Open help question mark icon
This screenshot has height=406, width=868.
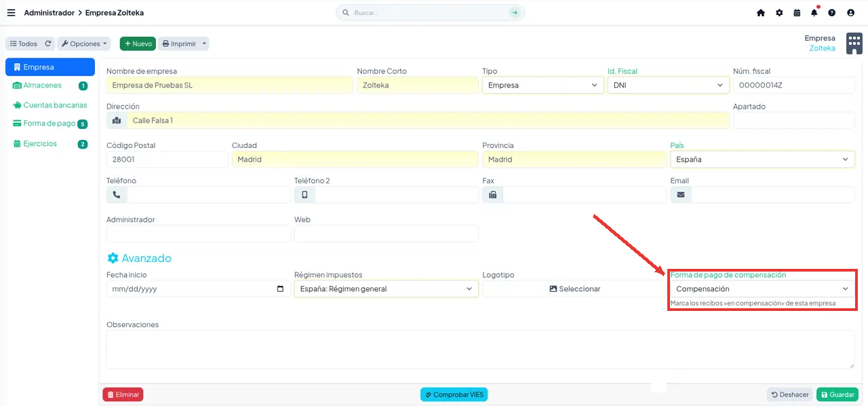832,12
